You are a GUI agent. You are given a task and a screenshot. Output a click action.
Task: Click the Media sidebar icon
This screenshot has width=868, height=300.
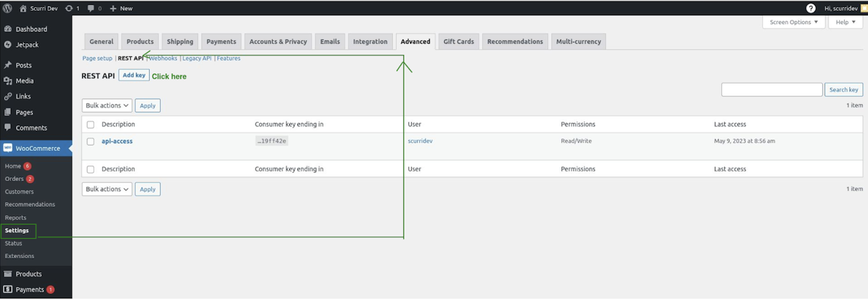[8, 80]
